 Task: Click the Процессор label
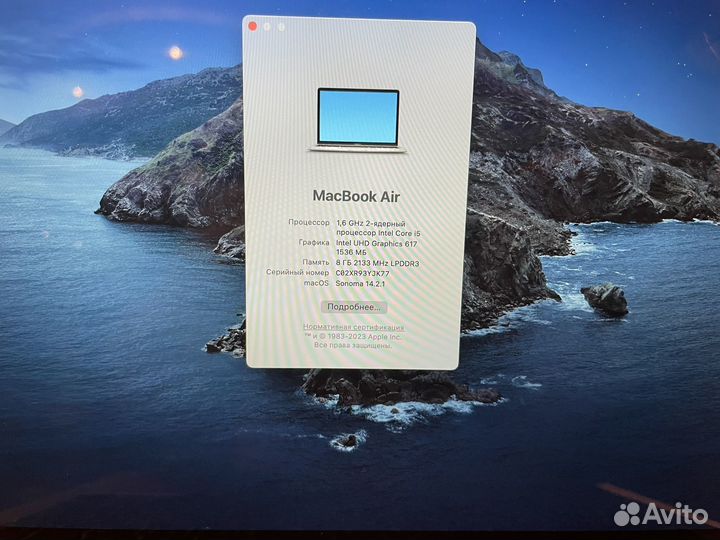pos(309,222)
